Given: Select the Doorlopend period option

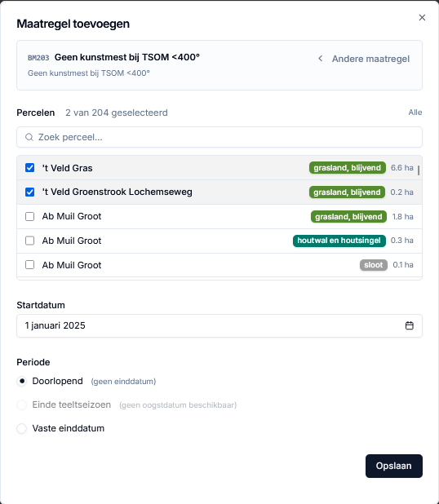Looking at the screenshot, I should 22,381.
